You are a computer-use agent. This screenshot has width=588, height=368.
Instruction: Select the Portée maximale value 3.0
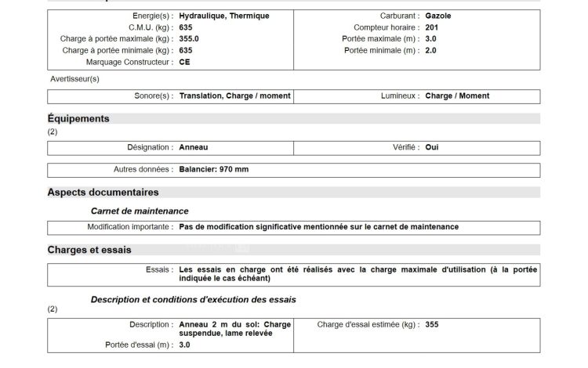click(430, 39)
